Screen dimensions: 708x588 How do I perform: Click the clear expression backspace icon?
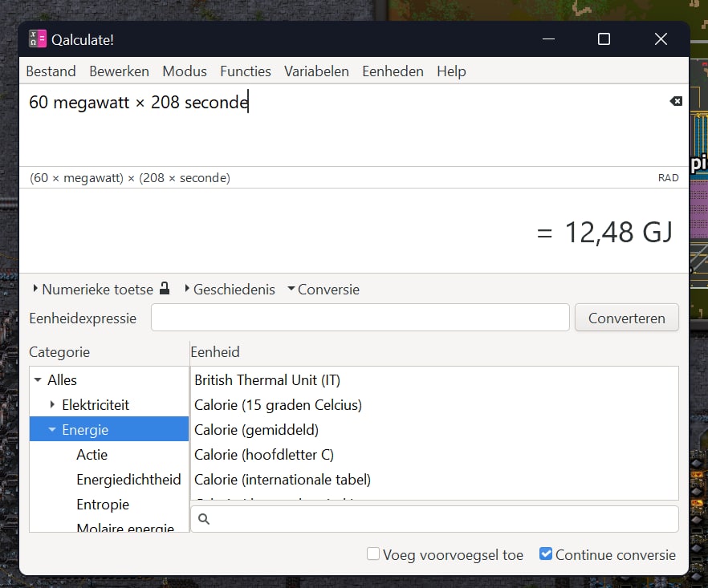coord(676,101)
